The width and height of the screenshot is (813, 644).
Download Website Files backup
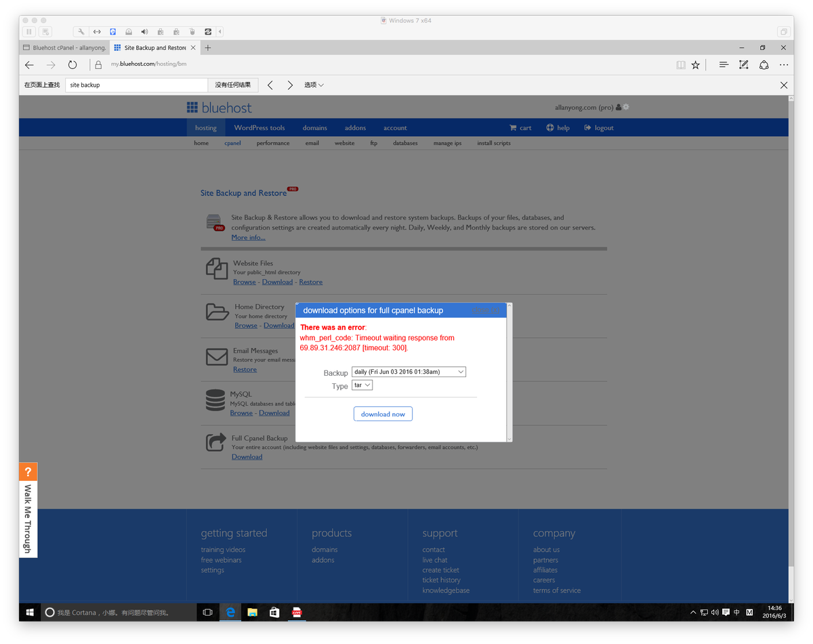[x=277, y=282]
